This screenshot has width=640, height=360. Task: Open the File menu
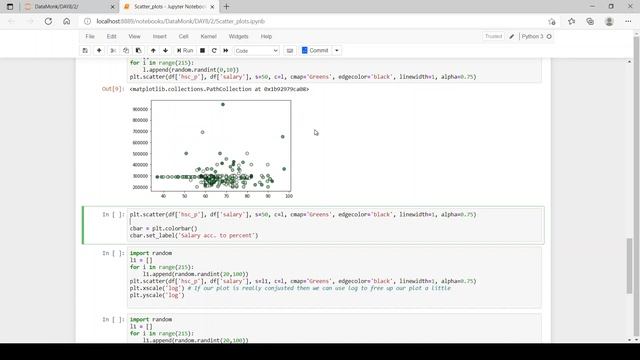pyautogui.click(x=90, y=36)
